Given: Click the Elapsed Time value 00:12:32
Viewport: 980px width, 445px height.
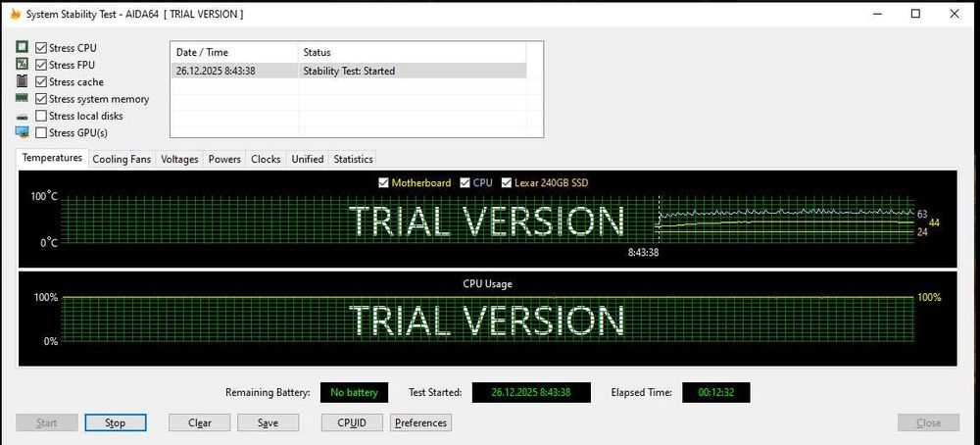Looking at the screenshot, I should tap(715, 392).
